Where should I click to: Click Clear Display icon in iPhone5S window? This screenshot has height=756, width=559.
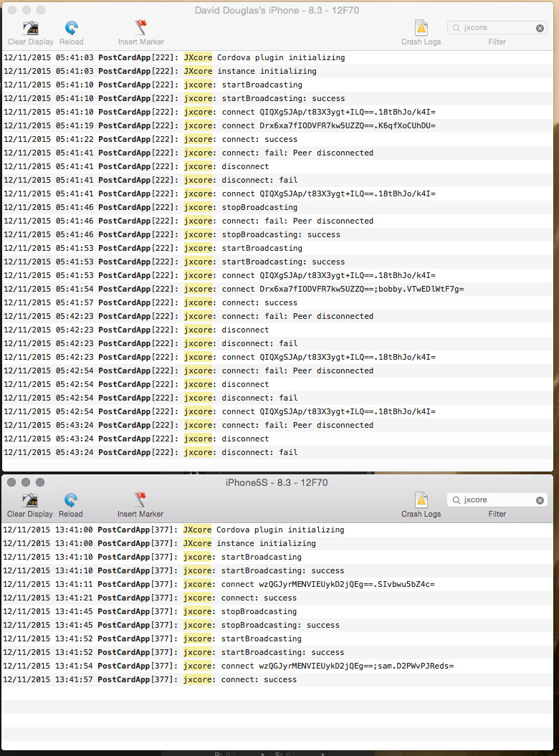[x=31, y=500]
